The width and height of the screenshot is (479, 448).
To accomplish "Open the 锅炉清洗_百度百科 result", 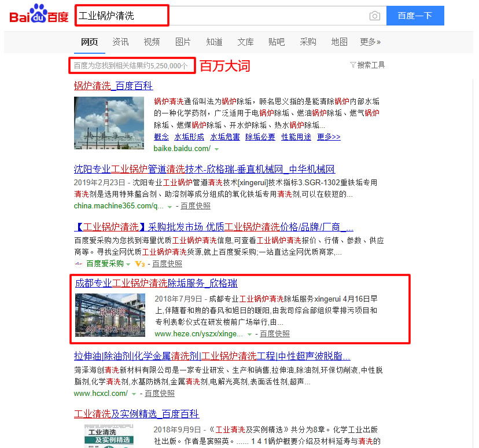I will coord(113,86).
